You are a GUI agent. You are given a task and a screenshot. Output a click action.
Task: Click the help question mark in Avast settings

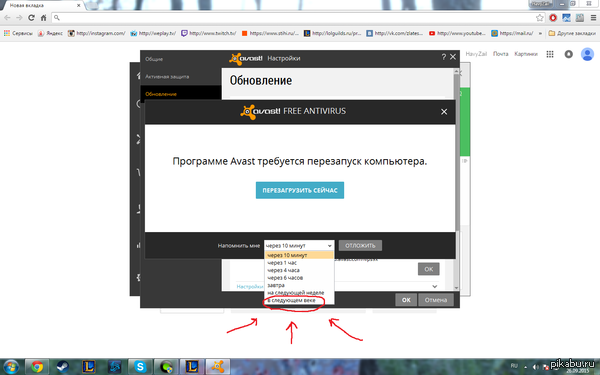pyautogui.click(x=443, y=57)
